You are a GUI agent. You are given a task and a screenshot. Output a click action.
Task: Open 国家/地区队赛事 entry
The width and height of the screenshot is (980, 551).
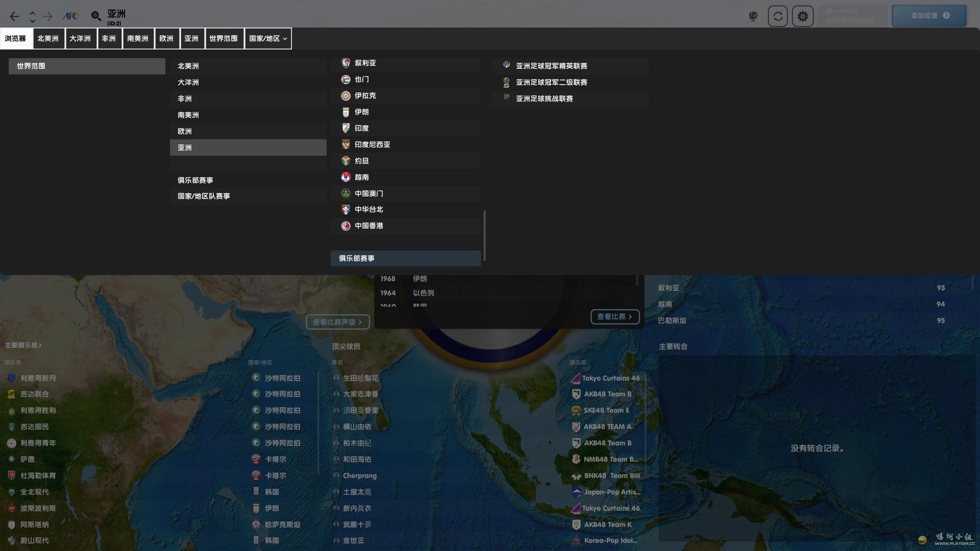[248, 196]
